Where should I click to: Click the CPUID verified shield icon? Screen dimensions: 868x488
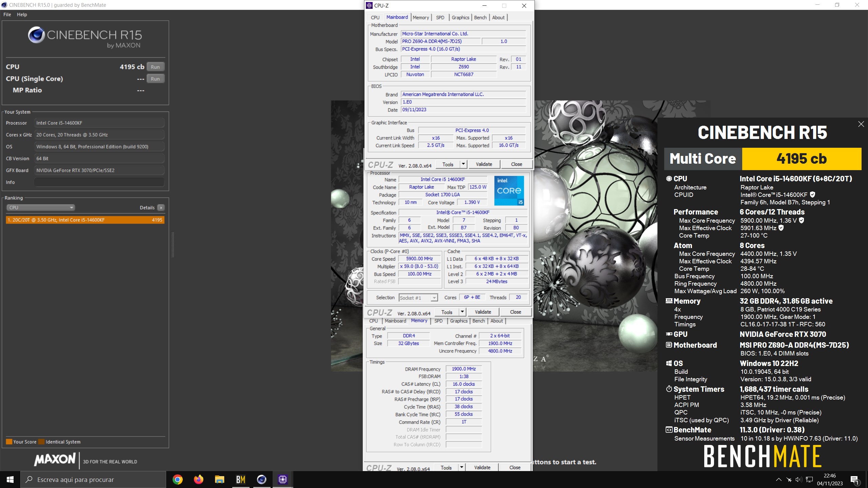[812, 195]
